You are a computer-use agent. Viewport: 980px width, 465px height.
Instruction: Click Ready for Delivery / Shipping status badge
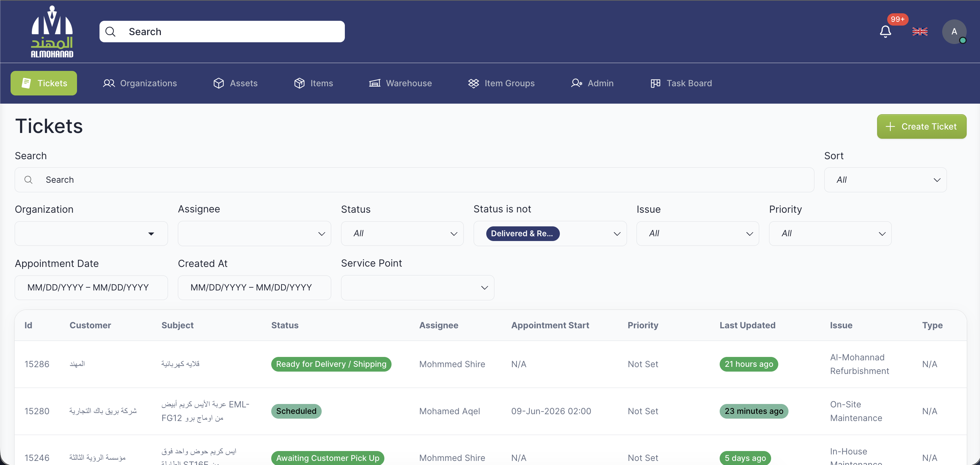point(331,364)
